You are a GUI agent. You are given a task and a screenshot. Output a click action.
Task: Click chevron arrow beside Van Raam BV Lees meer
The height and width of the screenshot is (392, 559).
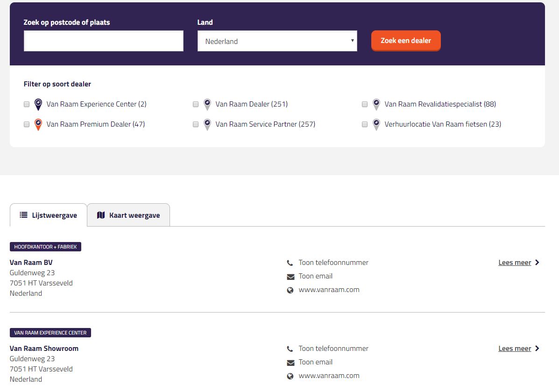pos(537,263)
